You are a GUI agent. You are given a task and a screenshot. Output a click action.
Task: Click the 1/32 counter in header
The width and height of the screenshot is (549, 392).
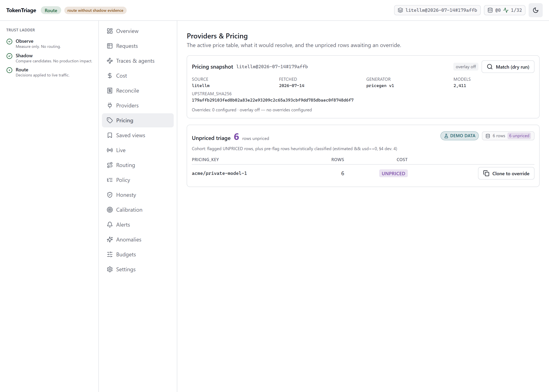point(516,10)
